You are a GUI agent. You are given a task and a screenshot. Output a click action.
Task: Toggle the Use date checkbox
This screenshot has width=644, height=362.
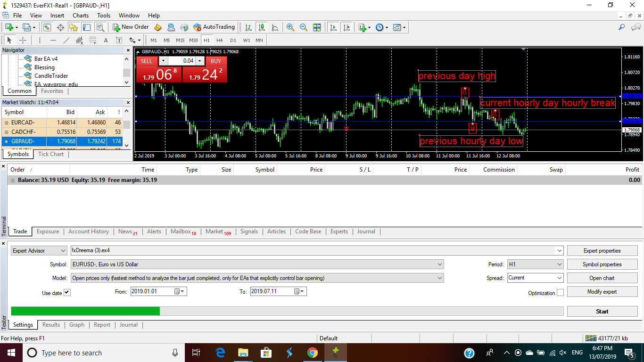point(67,293)
